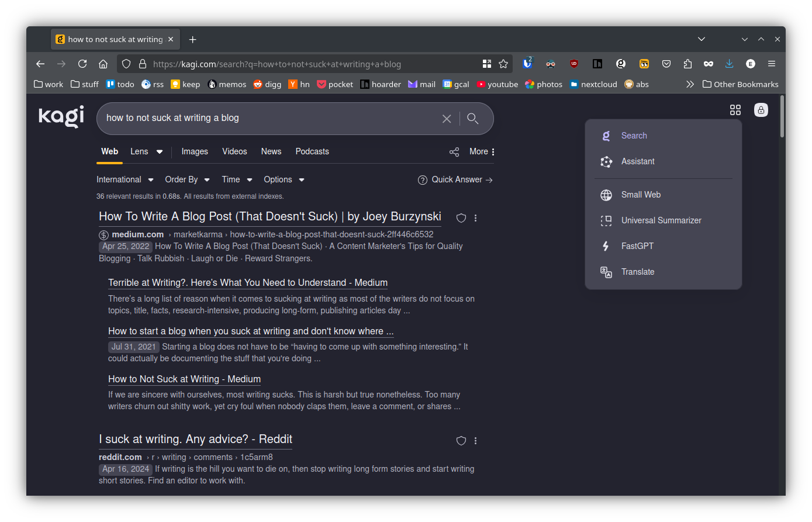The height and width of the screenshot is (522, 812).
Task: Open the Firefox extensions puzzle icon
Action: click(x=687, y=64)
